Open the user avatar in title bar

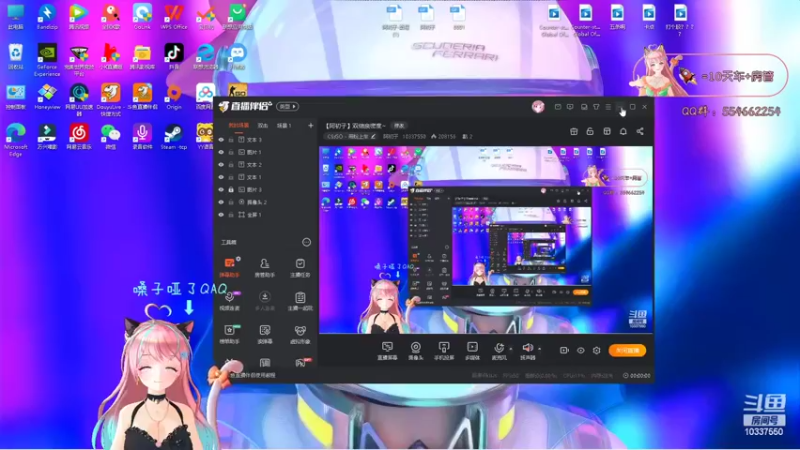[x=538, y=107]
